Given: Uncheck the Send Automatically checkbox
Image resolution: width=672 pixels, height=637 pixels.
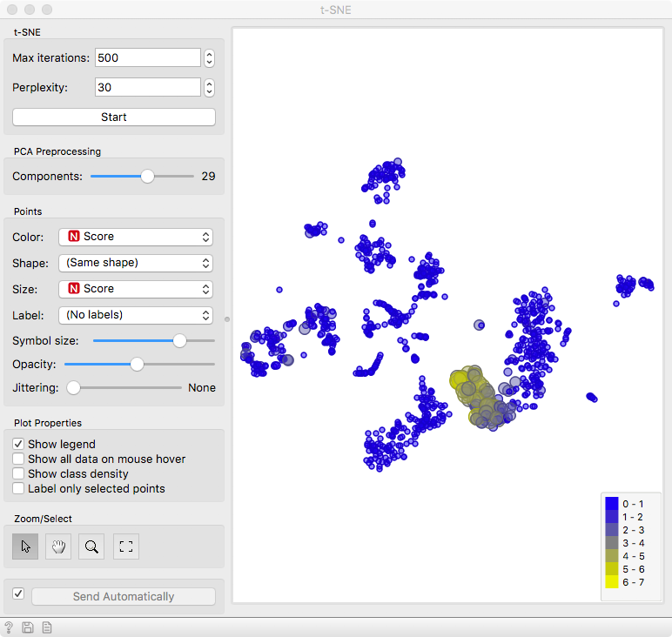Looking at the screenshot, I should click(18, 593).
